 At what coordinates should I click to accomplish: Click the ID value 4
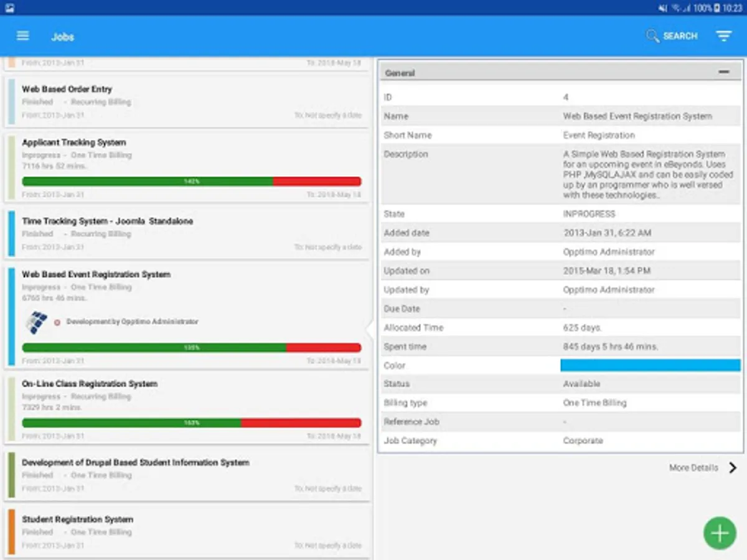tap(566, 98)
